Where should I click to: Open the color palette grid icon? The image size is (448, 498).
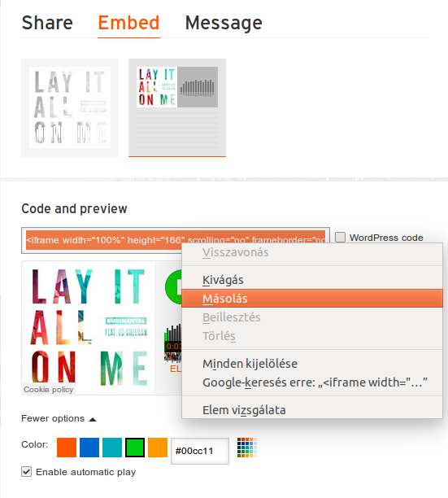pyautogui.click(x=247, y=448)
